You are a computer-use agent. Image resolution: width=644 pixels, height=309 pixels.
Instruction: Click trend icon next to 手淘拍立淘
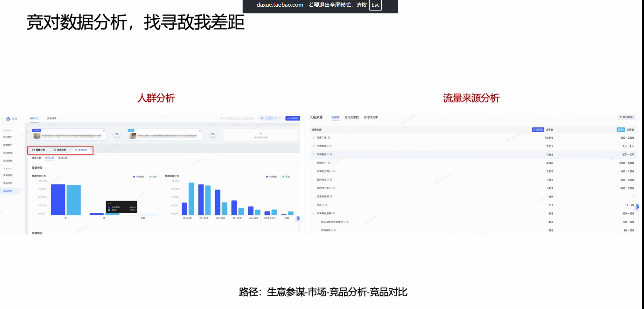coord(334,171)
